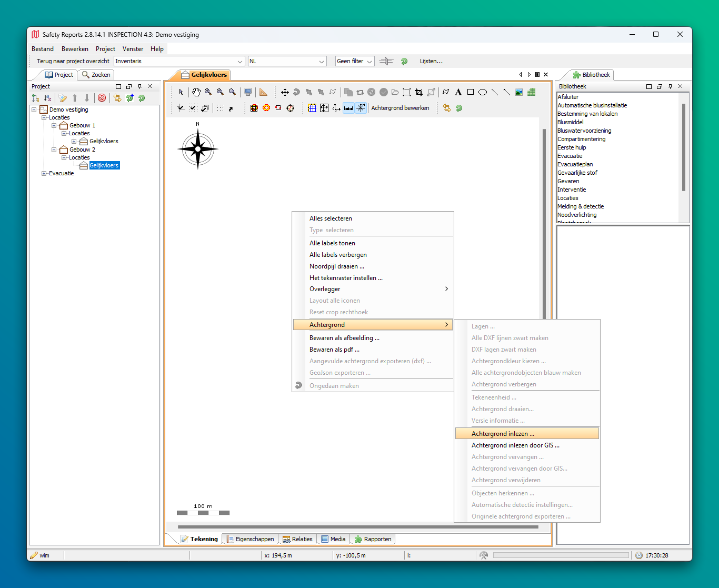The height and width of the screenshot is (588, 719).
Task: Click the Achtergrond bewerken button
Action: click(x=400, y=108)
